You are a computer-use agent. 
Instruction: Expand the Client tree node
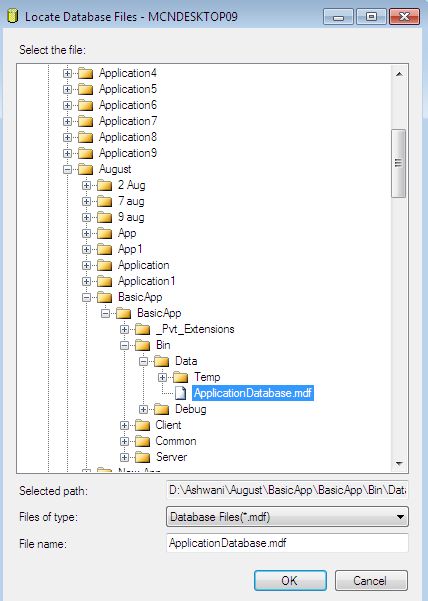[x=125, y=425]
